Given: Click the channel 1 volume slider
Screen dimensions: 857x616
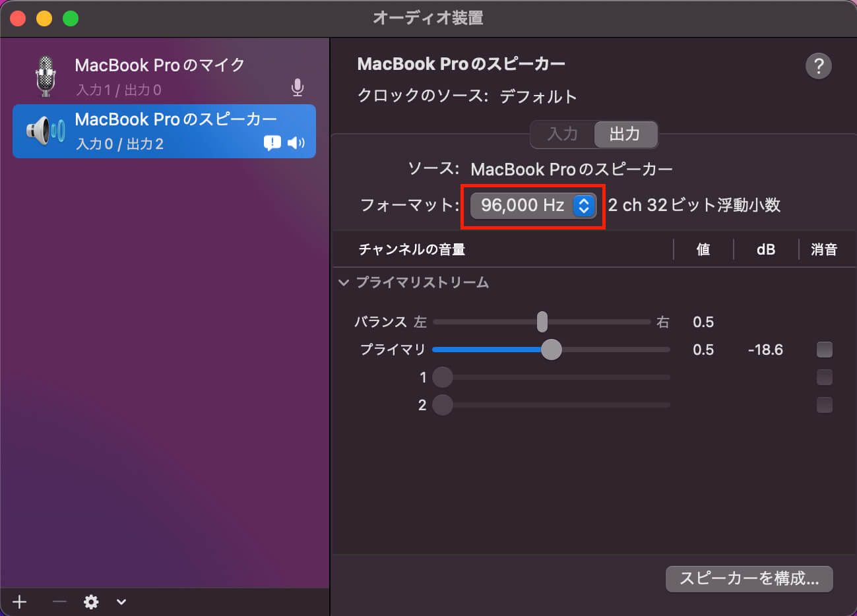Looking at the screenshot, I should click(551, 377).
